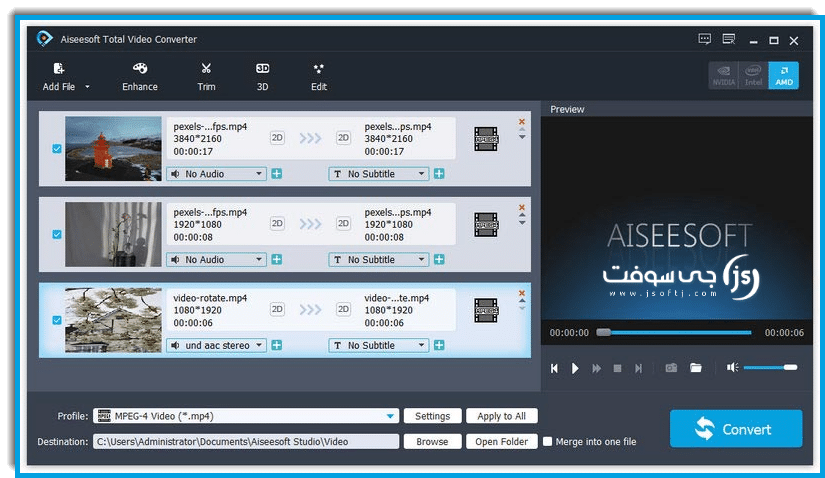Toggle source 2D mode for 3840*2160 video
The width and height of the screenshot is (825, 478).
(x=277, y=138)
